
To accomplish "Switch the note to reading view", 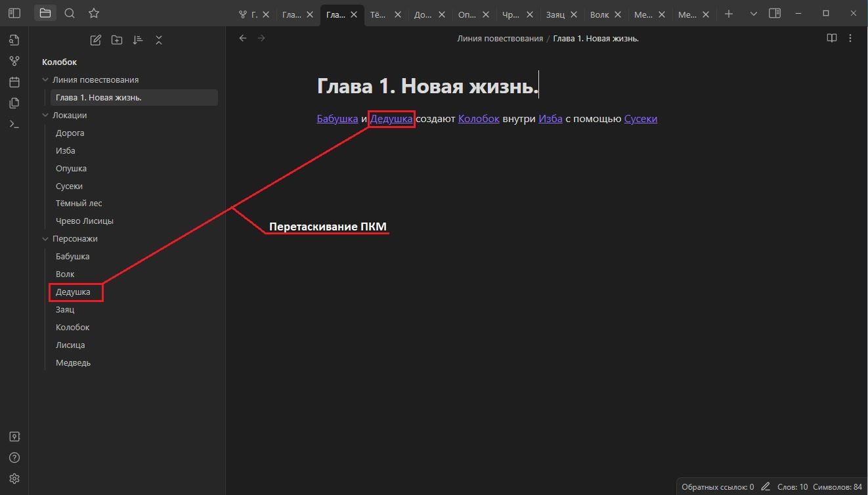I will coord(831,38).
